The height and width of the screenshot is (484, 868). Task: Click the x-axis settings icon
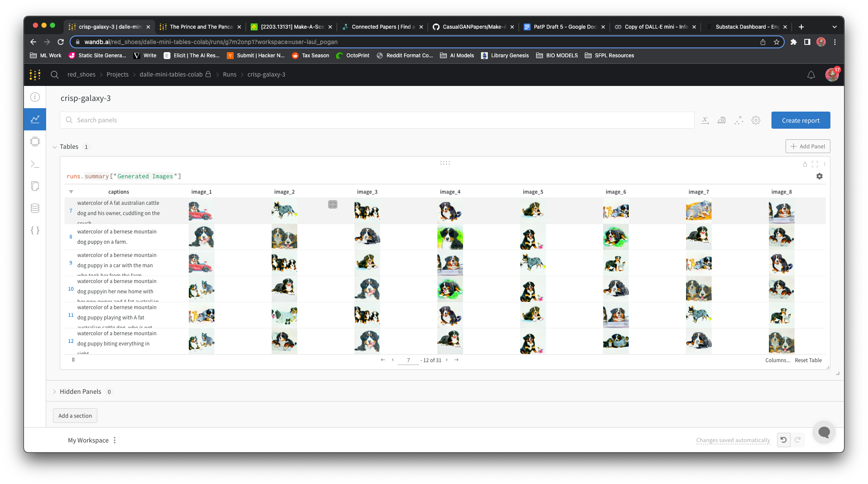pyautogui.click(x=705, y=121)
